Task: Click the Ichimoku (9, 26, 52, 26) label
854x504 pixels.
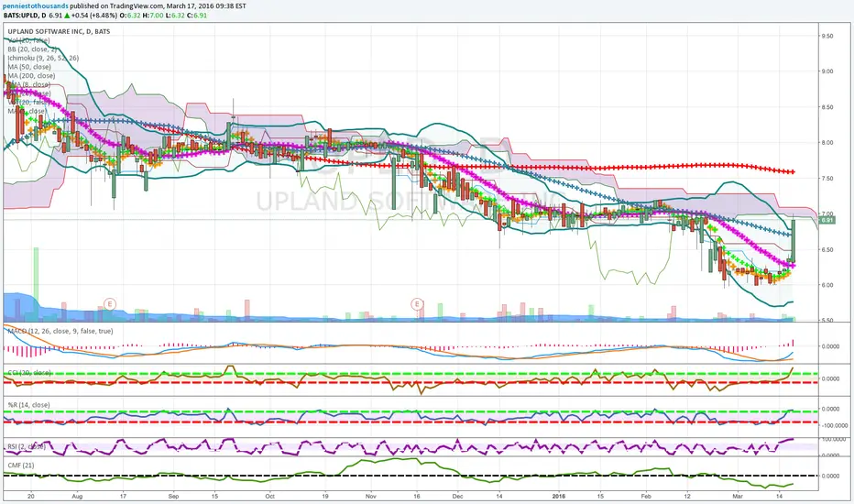Action: (43, 58)
